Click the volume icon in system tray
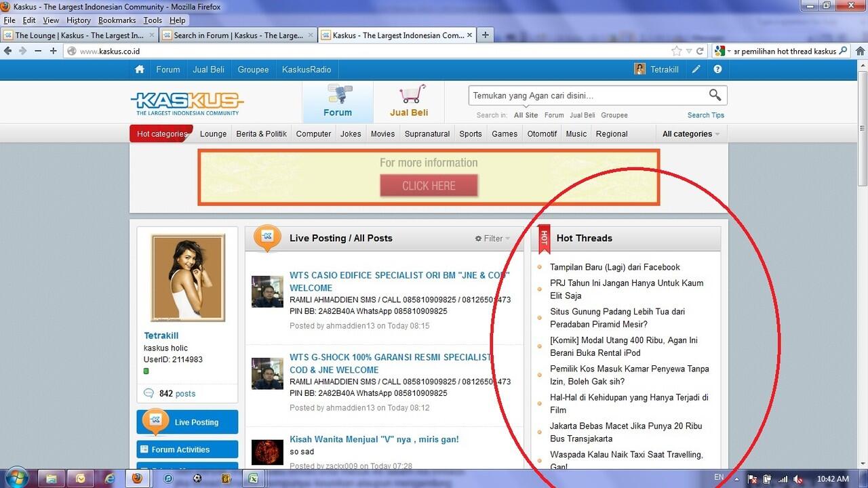 [798, 479]
